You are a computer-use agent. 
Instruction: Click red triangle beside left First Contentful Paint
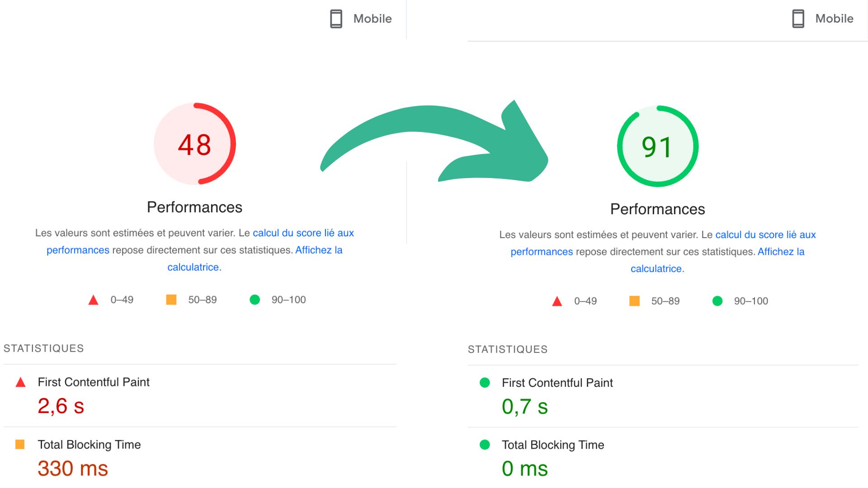click(x=20, y=382)
